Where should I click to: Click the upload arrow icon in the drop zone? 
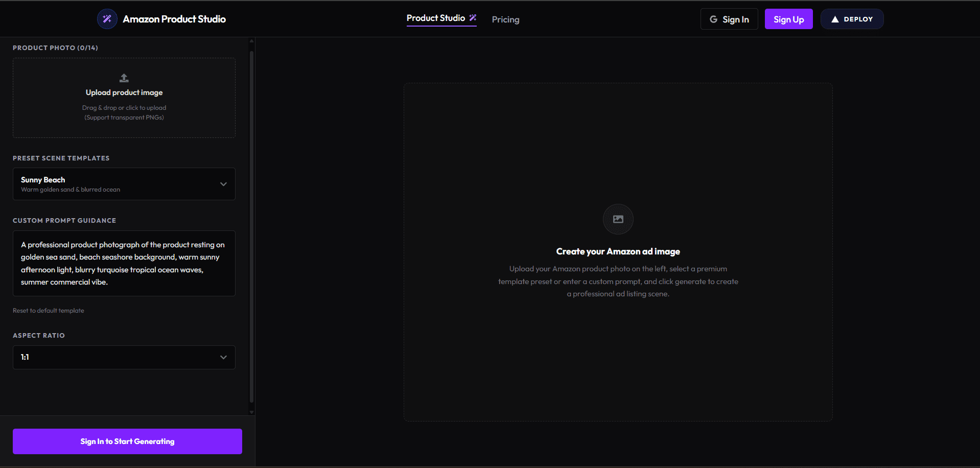point(124,78)
